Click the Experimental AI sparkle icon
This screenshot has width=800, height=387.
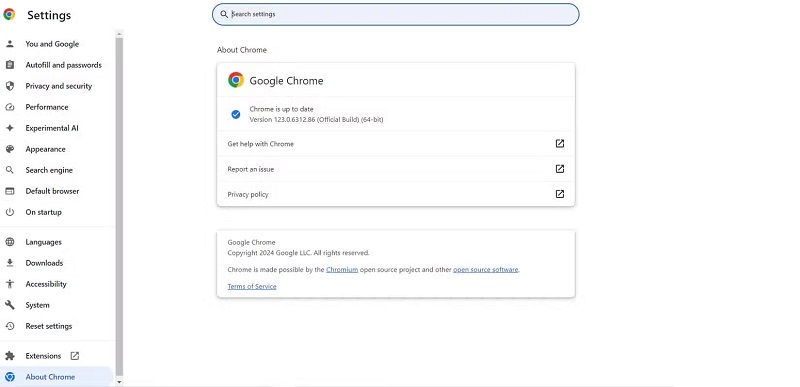10,128
